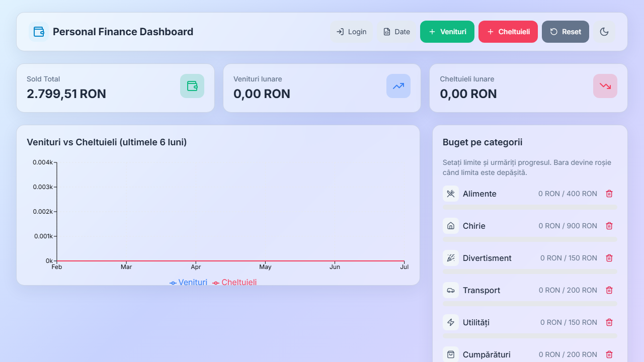Click the Alimente budget progress bar
The image size is (644, 362).
pyautogui.click(x=530, y=207)
